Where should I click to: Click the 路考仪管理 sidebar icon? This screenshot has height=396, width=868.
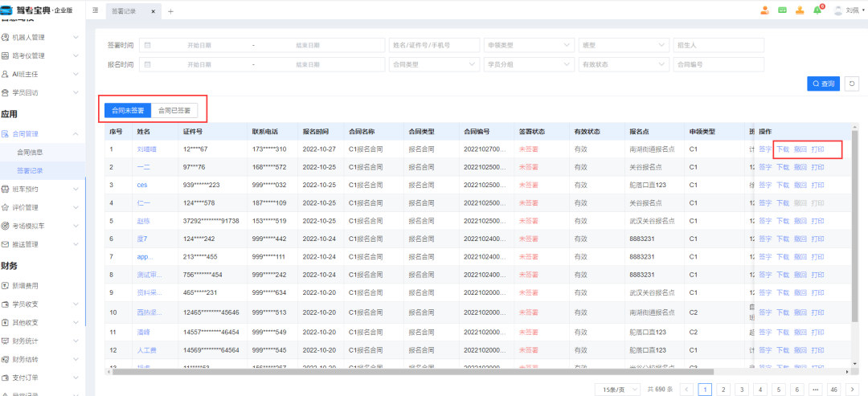click(x=6, y=56)
